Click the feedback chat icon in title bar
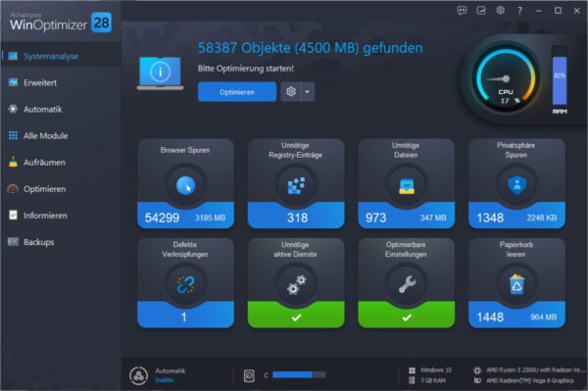This screenshot has width=588, height=391. click(462, 11)
